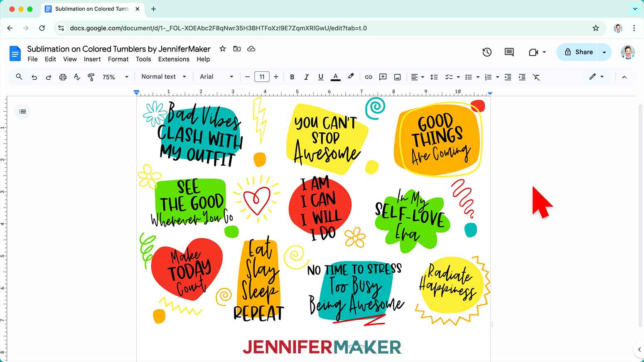Expand the checklist options arrow
This screenshot has width=644, height=362.
point(458,77)
